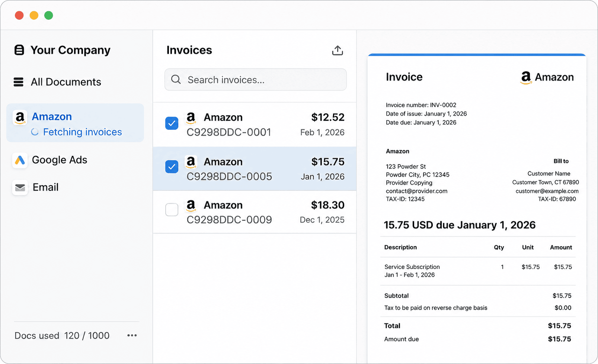The width and height of the screenshot is (598, 364).
Task: Click the Invoices panel heading
Action: coord(189,50)
